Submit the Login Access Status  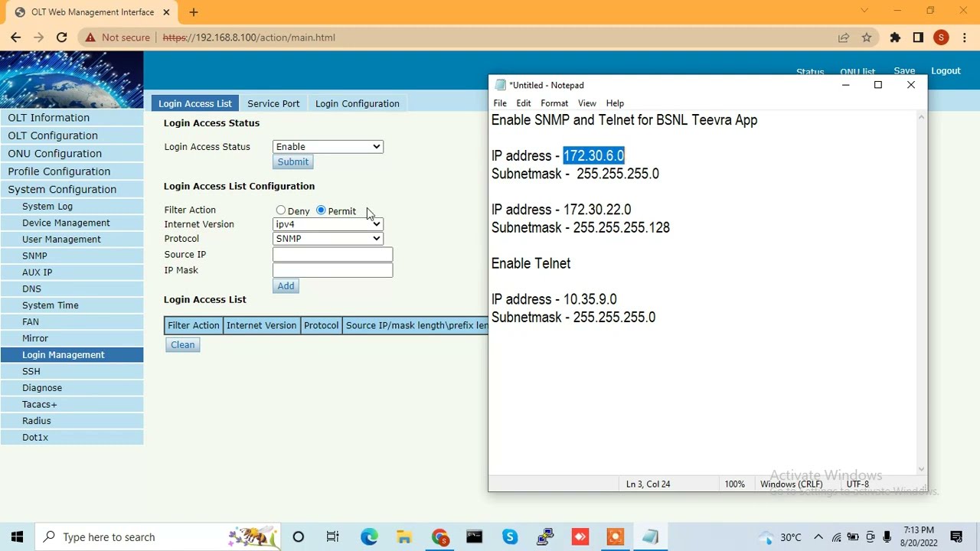coord(293,162)
